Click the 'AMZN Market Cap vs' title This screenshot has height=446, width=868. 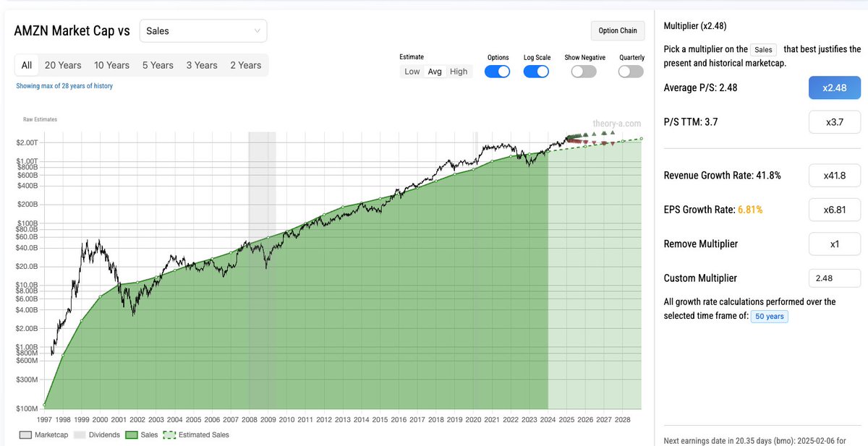pyautogui.click(x=72, y=31)
